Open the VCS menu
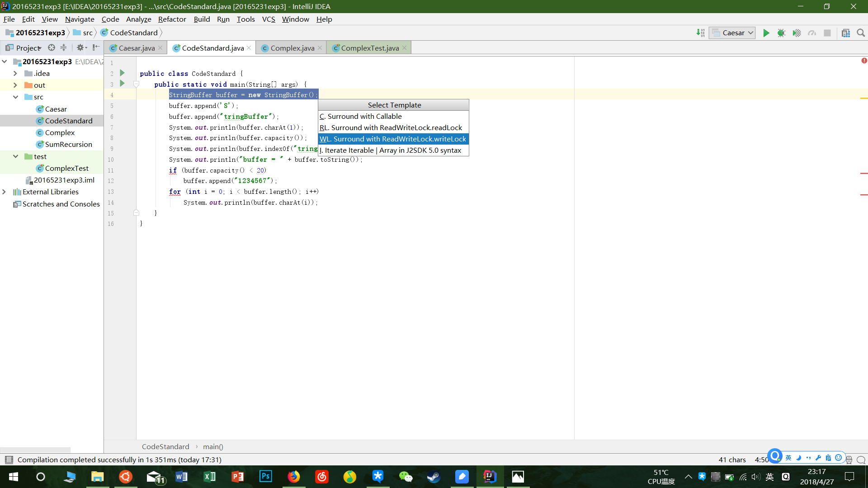 pyautogui.click(x=269, y=19)
